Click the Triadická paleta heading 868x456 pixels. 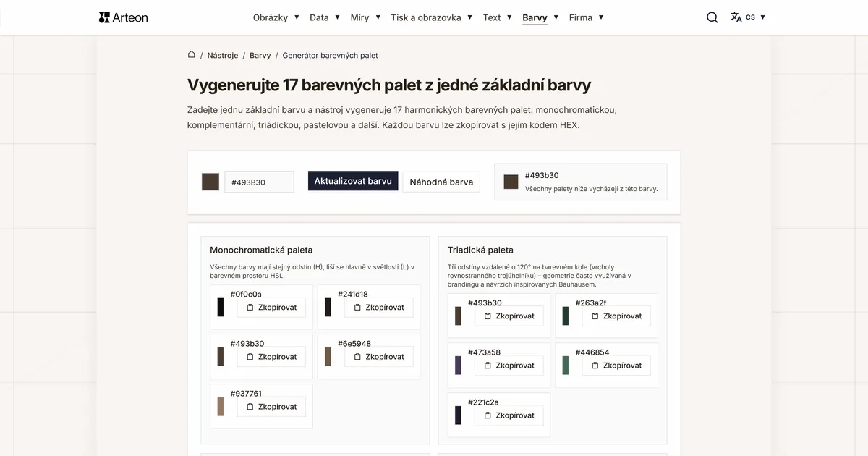(x=480, y=250)
